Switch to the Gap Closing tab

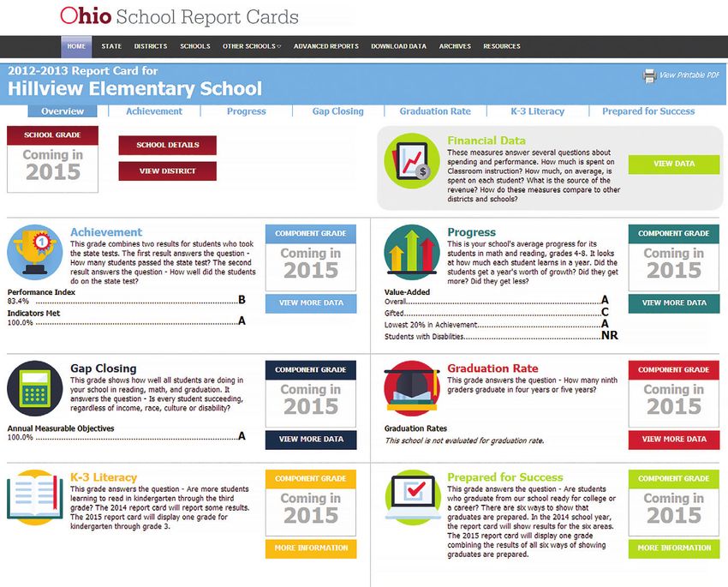click(x=338, y=111)
